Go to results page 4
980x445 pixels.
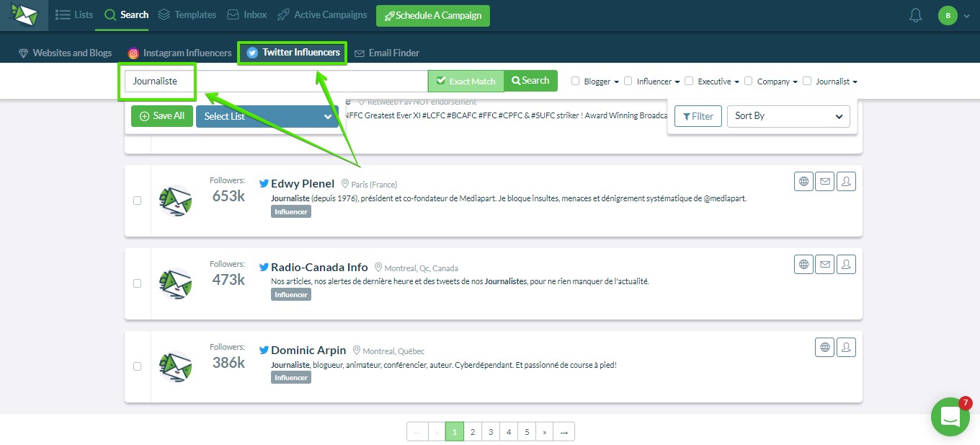click(x=509, y=432)
